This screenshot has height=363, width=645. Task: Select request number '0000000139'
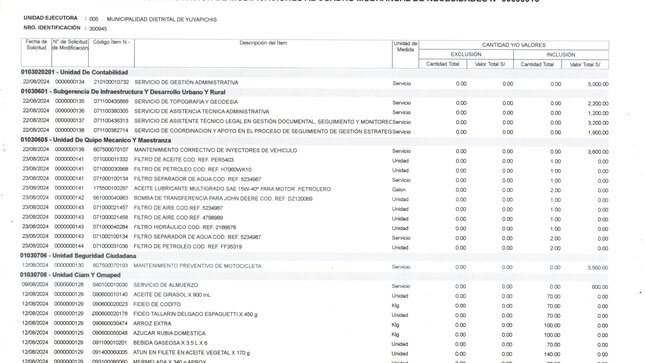[69, 149]
